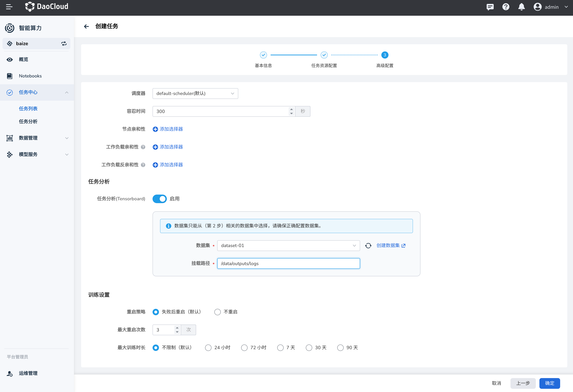
Task: Open the chat/message icon in top bar
Action: [x=490, y=7]
